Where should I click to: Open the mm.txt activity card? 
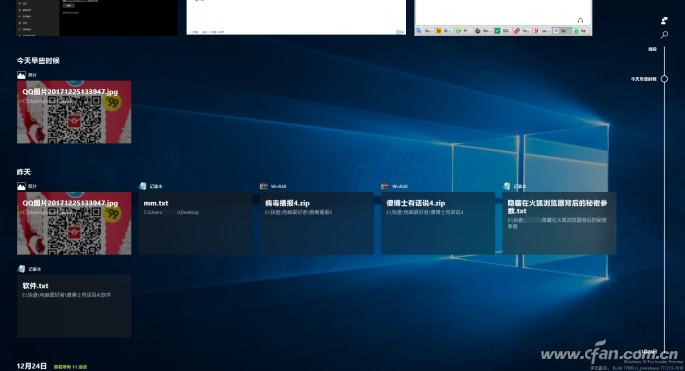pyautogui.click(x=195, y=223)
